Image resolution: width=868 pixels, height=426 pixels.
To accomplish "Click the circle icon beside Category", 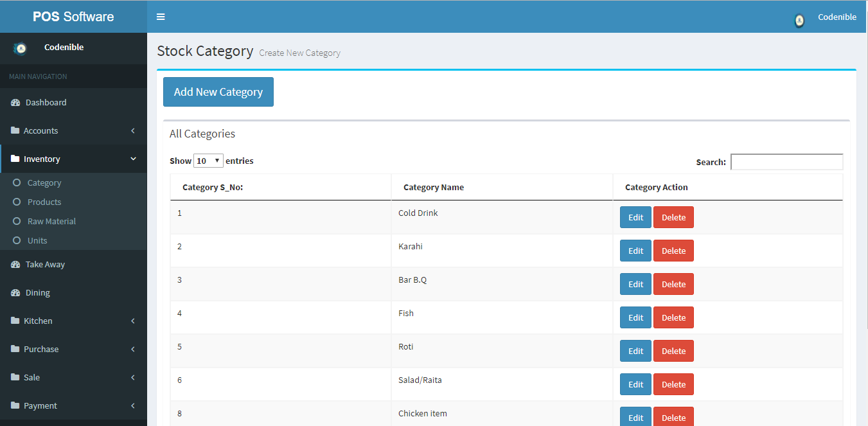I will click(17, 182).
